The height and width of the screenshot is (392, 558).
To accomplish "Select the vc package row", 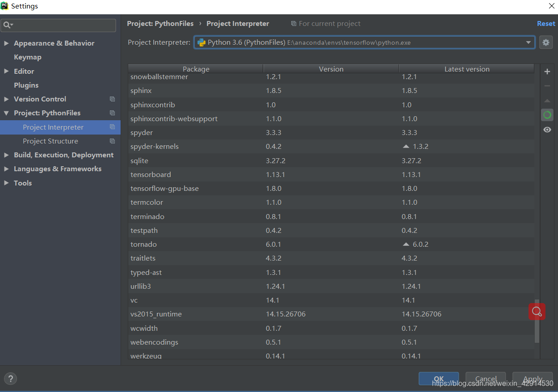I will [x=331, y=300].
